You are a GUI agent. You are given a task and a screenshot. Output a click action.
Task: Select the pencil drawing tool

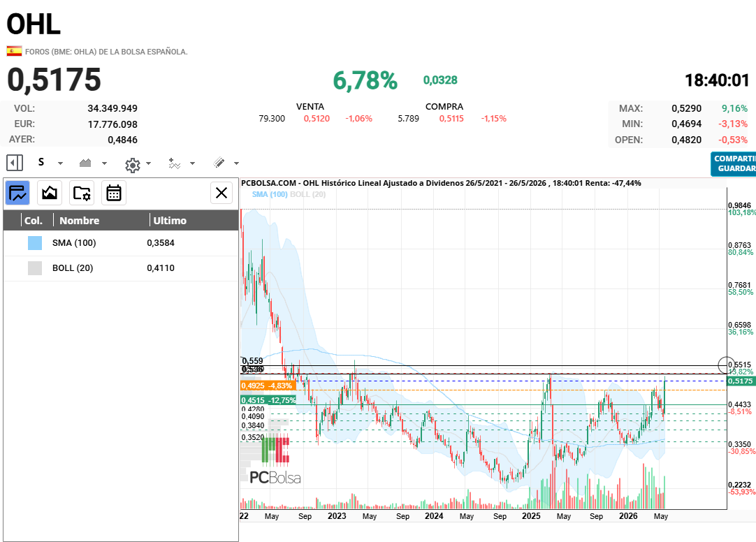[219, 163]
